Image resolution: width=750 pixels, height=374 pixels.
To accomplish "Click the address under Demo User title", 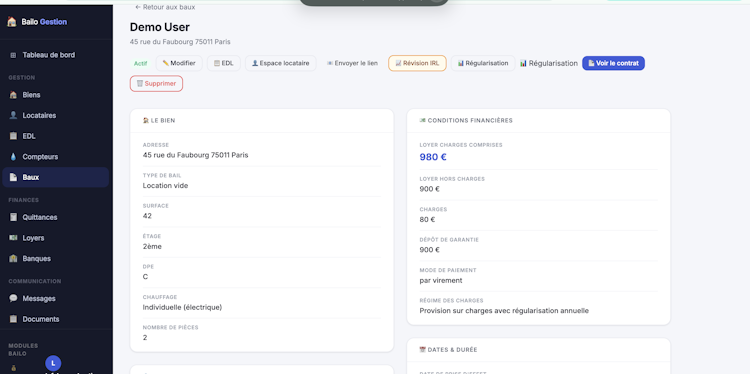I will [180, 42].
